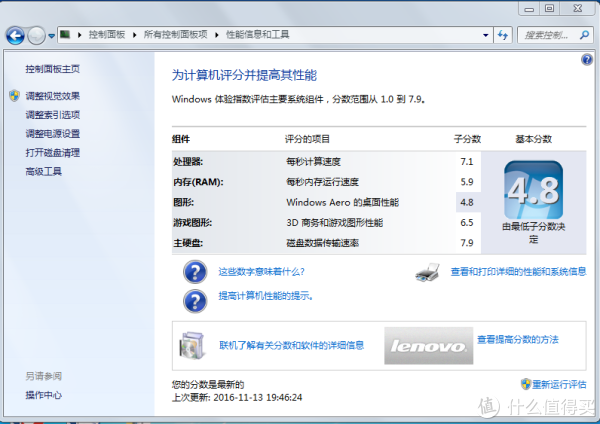The width and height of the screenshot is (600, 424).
Task: Click the blue Back navigation arrow
Action: (x=16, y=36)
